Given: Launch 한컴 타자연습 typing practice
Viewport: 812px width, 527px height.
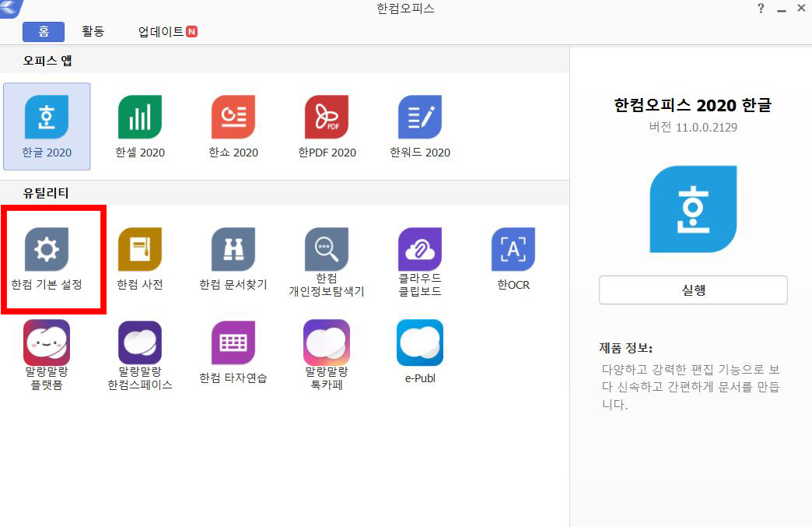Looking at the screenshot, I should pyautogui.click(x=233, y=343).
